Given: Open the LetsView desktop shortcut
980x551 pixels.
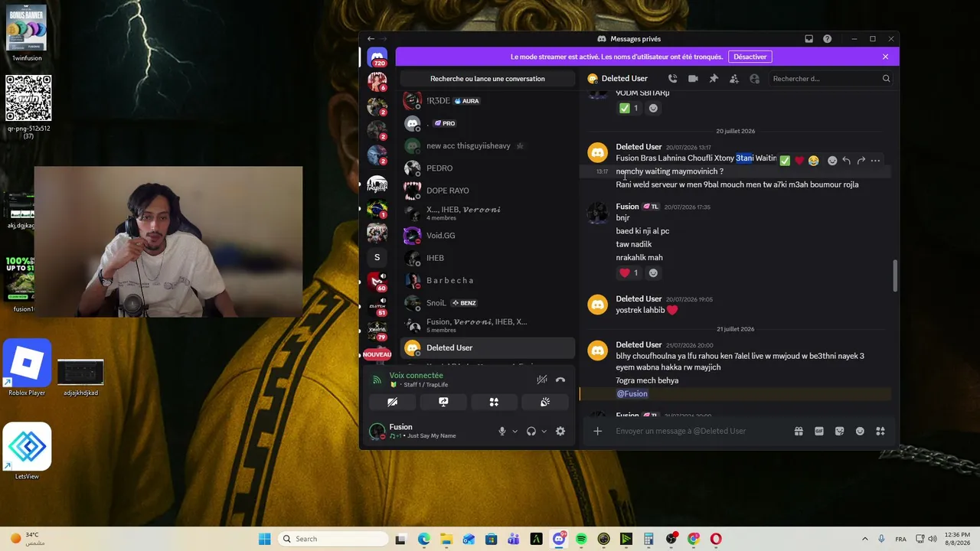Looking at the screenshot, I should point(27,452).
